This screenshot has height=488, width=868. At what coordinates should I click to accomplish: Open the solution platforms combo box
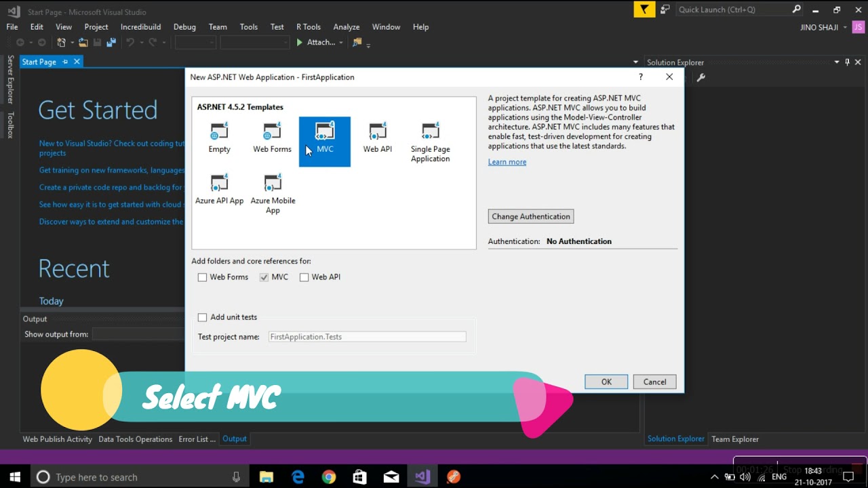(x=255, y=43)
